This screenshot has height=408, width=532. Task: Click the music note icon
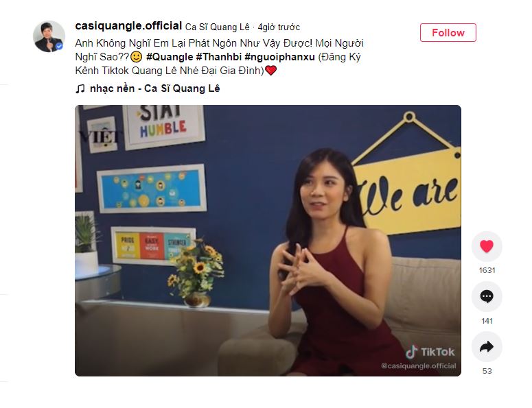point(80,88)
